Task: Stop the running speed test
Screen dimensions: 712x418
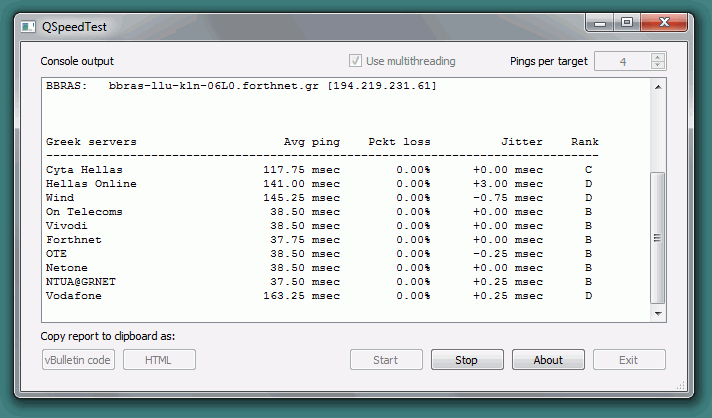Action: (x=467, y=360)
